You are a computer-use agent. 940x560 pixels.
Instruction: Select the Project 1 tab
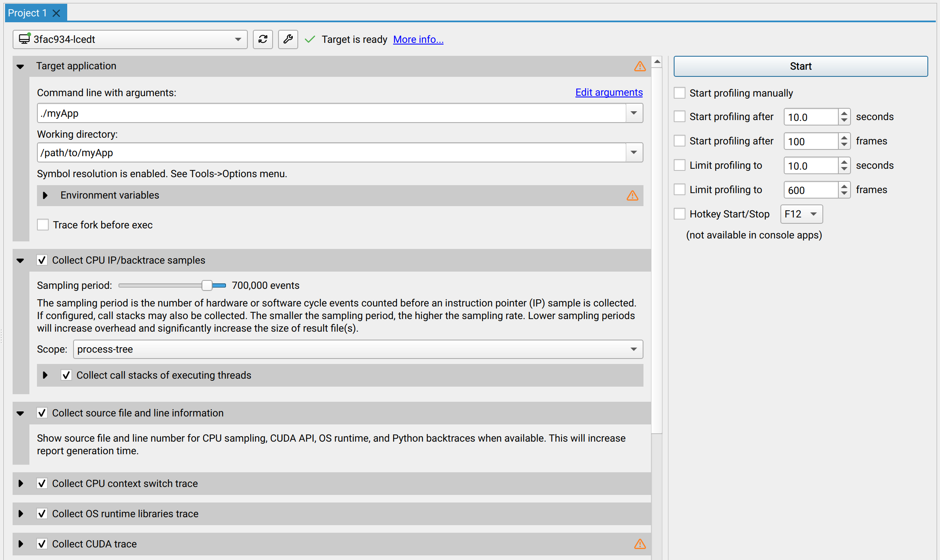tap(27, 13)
